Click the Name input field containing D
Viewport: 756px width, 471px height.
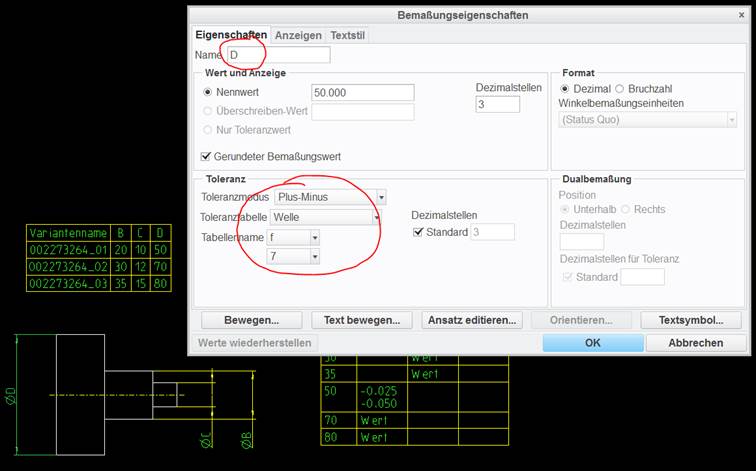(x=279, y=55)
